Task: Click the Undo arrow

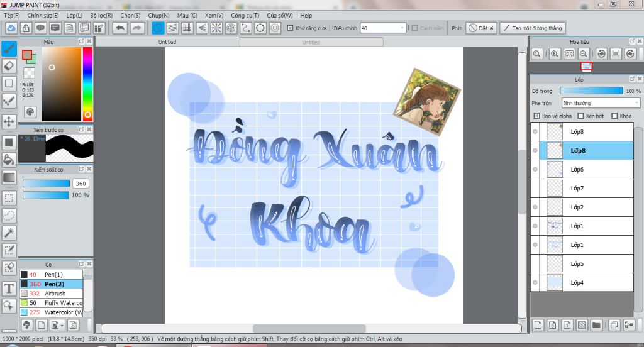Action: tap(120, 28)
